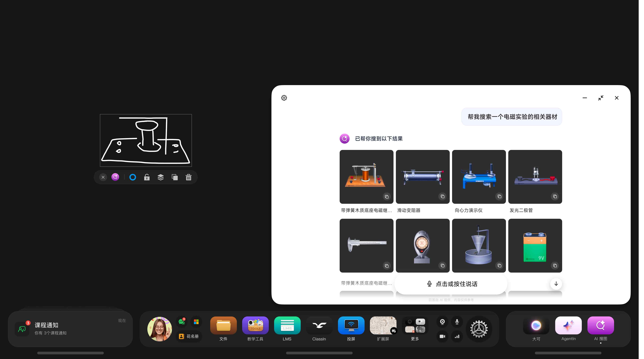Toggle the microphone in the dock
The image size is (644, 359).
point(457,322)
